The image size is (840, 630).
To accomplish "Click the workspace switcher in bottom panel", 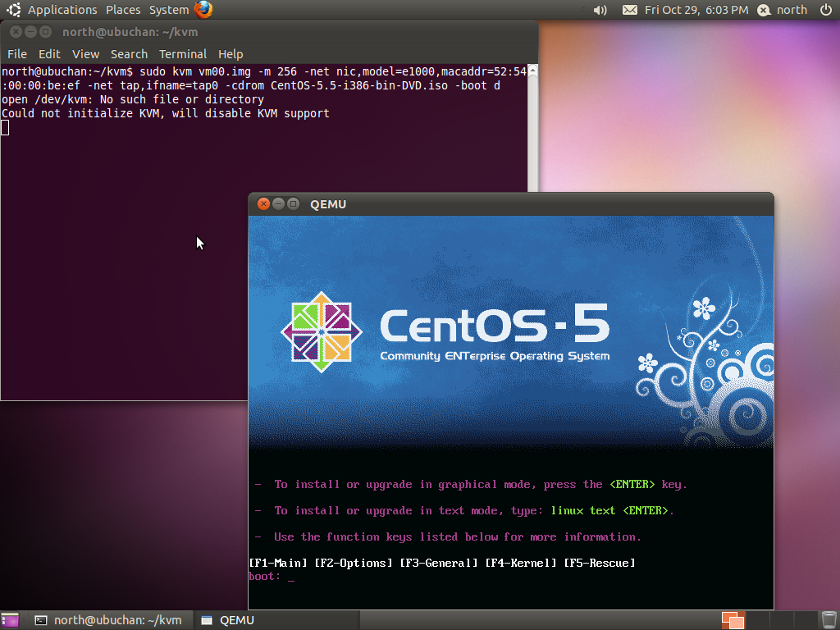I will pyautogui.click(x=733, y=620).
